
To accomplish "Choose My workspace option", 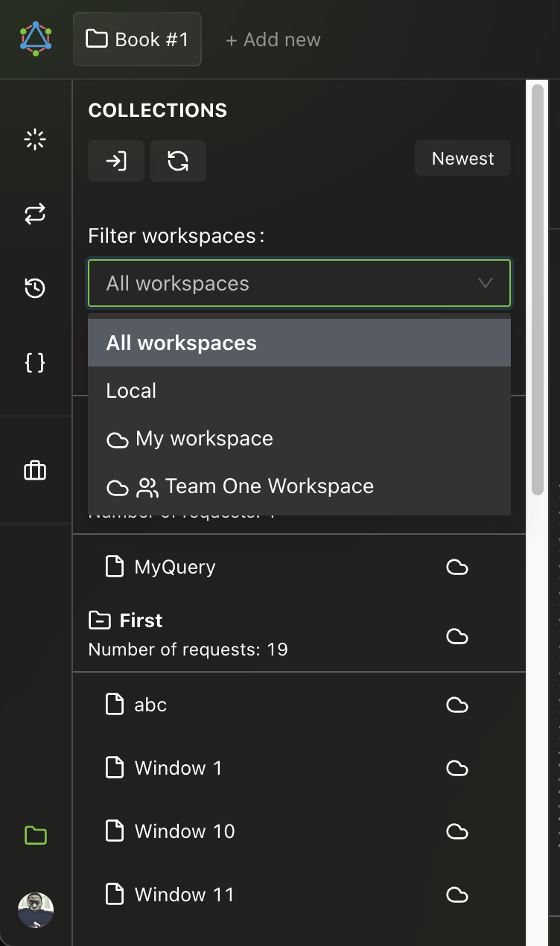I will point(204,439).
